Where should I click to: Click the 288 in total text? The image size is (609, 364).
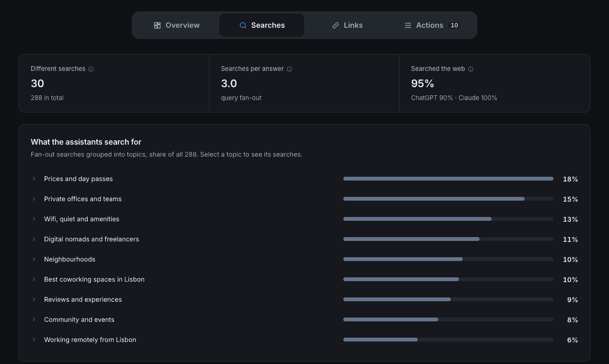pyautogui.click(x=47, y=98)
